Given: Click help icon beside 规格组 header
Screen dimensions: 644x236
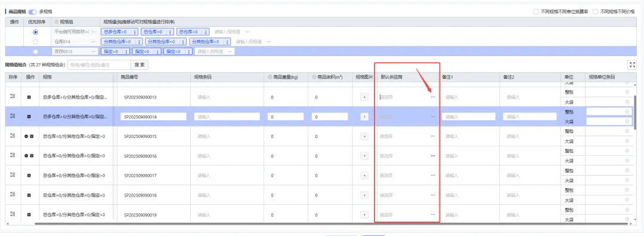Looking at the screenshot, I should [56, 22].
